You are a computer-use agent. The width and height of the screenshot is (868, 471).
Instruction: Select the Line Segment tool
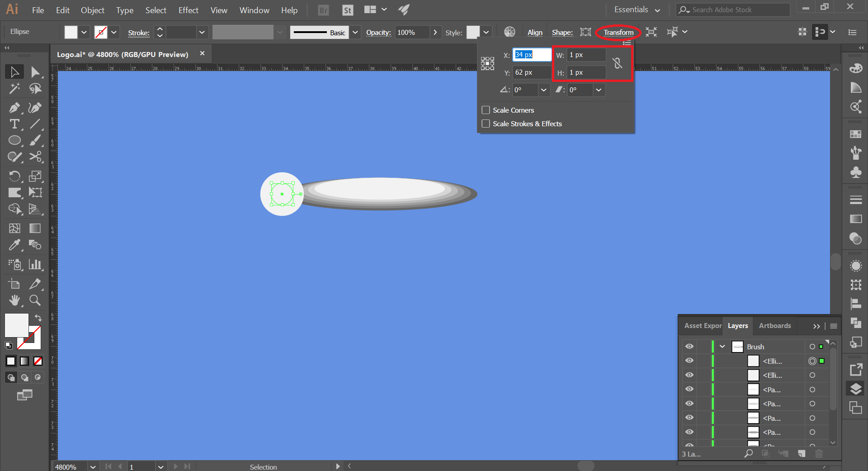(35, 124)
